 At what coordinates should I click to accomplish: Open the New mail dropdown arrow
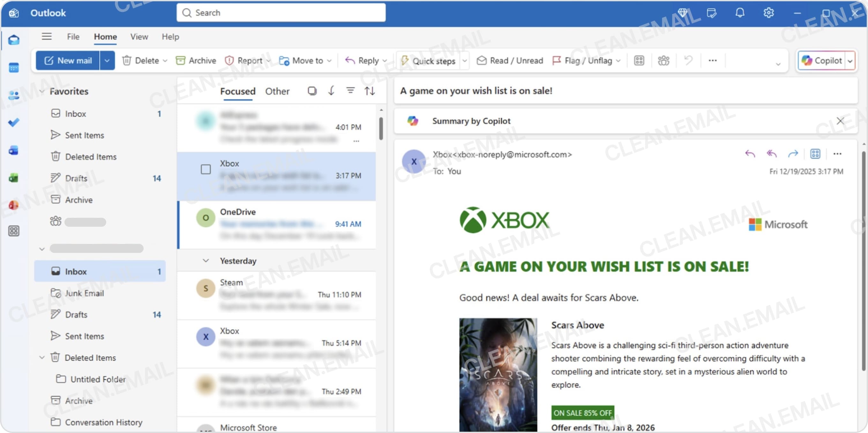tap(107, 60)
